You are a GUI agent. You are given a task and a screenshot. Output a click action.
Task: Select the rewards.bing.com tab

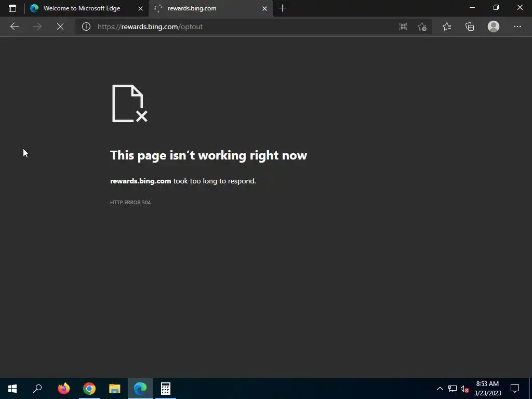211,8
